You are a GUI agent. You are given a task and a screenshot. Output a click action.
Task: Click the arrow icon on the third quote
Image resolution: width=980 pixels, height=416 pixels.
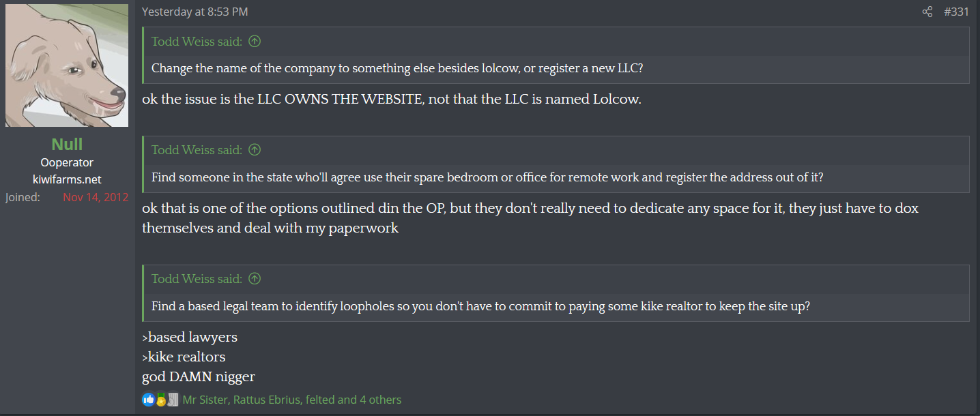255,279
